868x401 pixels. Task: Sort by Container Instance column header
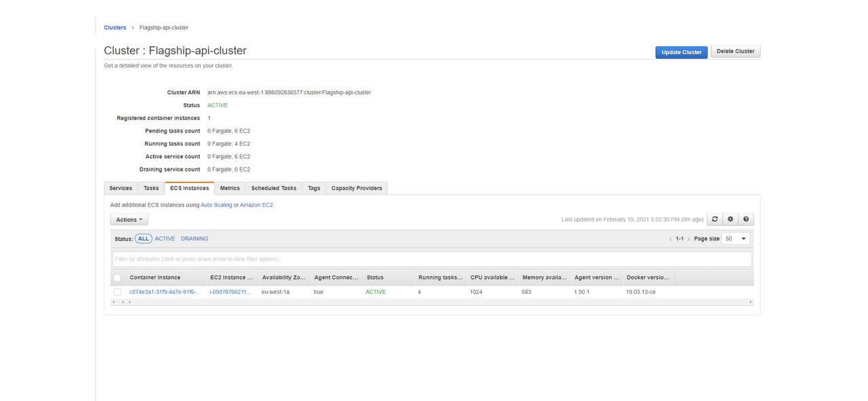[x=165, y=278]
